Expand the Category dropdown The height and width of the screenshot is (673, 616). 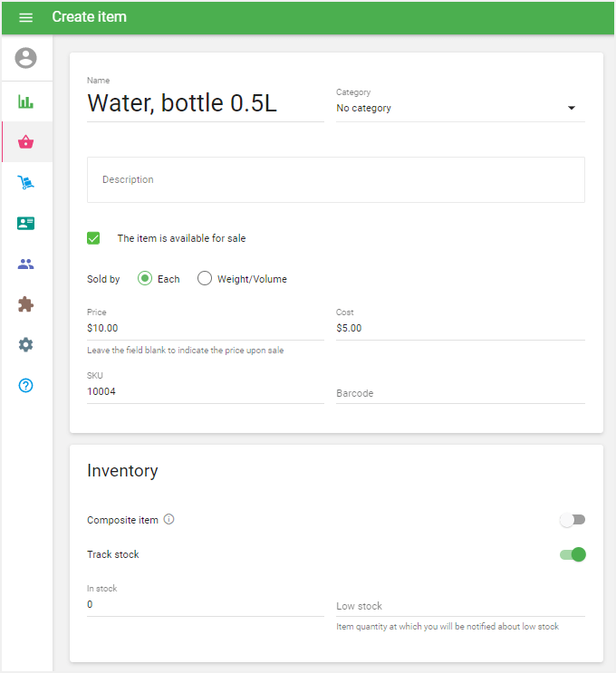tap(459, 109)
